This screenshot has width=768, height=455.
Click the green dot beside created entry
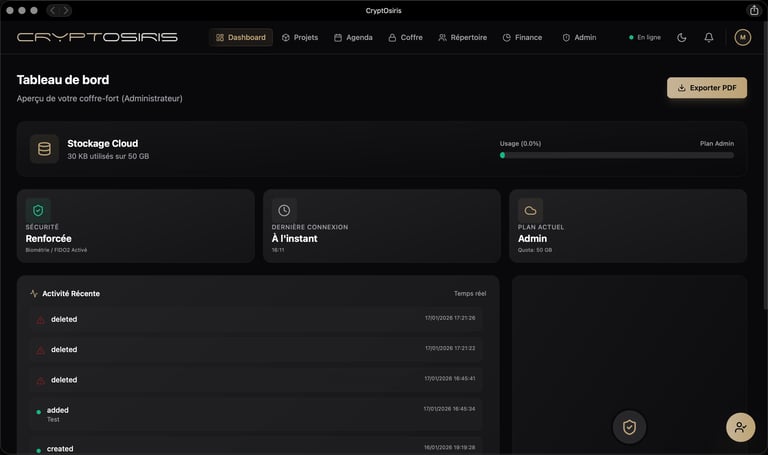point(39,450)
